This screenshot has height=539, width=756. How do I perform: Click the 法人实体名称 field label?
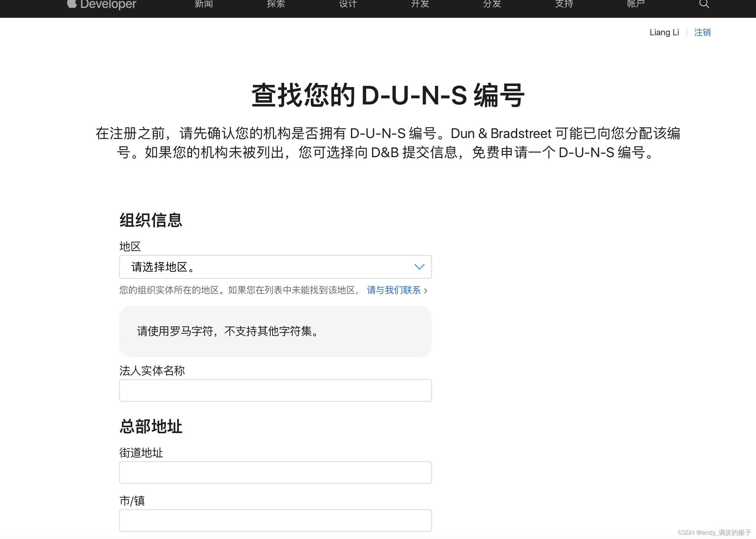coord(152,370)
